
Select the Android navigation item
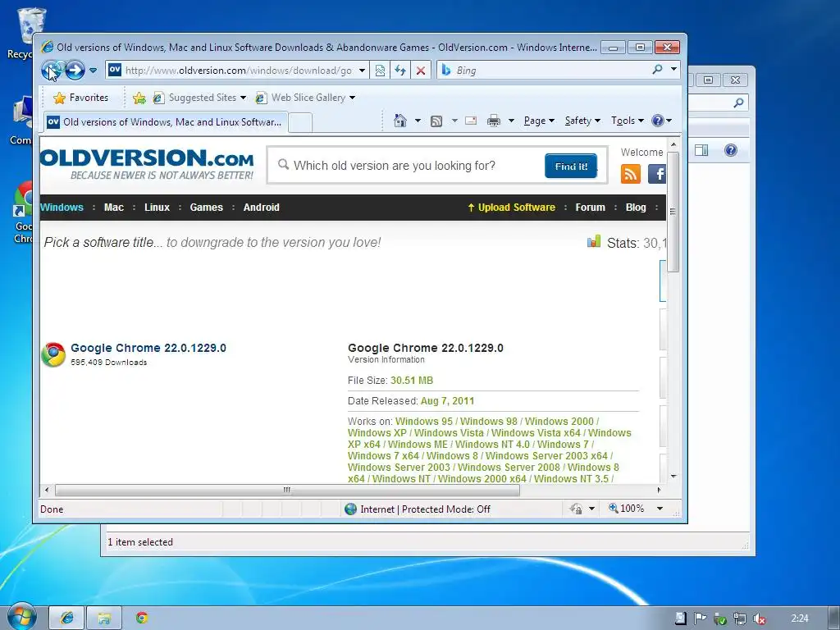[262, 208]
